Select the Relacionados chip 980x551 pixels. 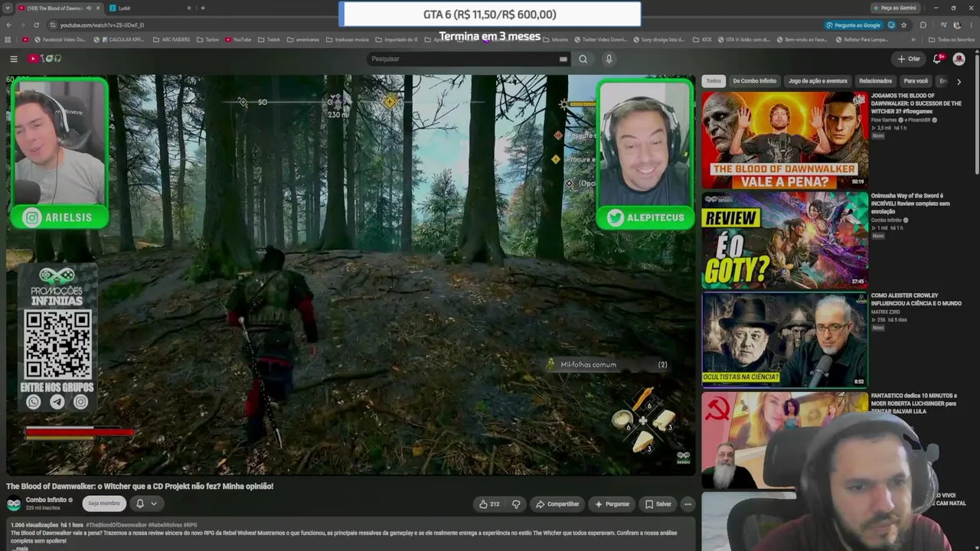[x=875, y=81]
